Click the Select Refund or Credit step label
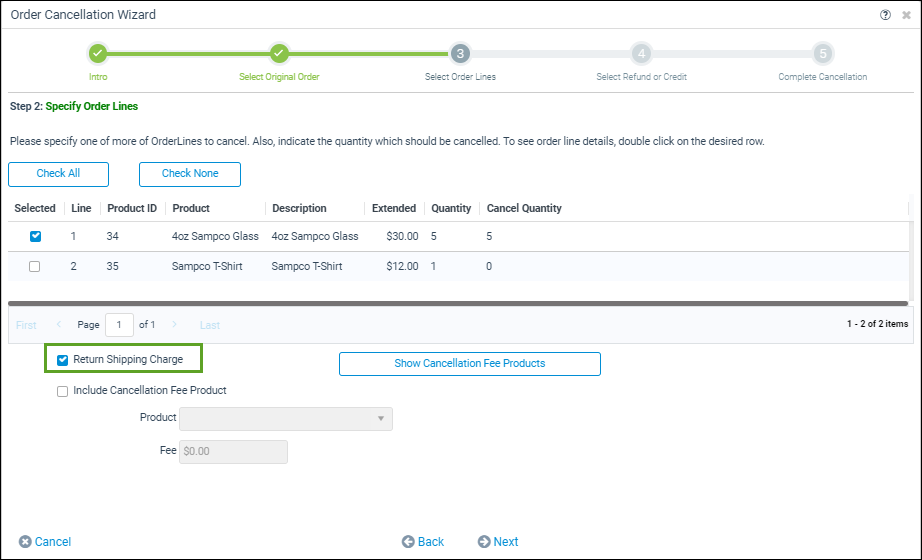 tap(642, 77)
